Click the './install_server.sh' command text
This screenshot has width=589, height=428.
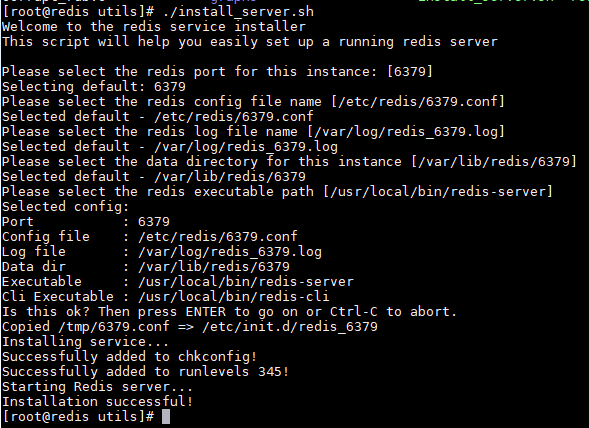point(239,12)
